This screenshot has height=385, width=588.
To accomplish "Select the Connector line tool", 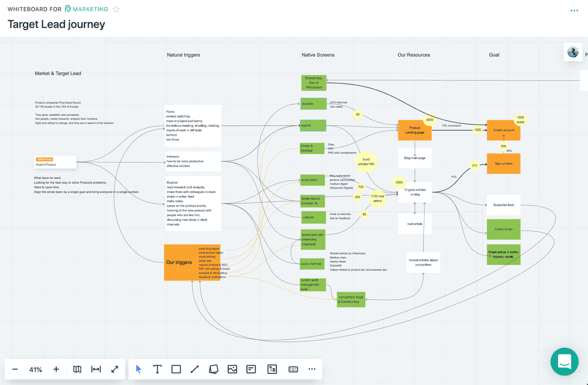I will click(x=195, y=369).
